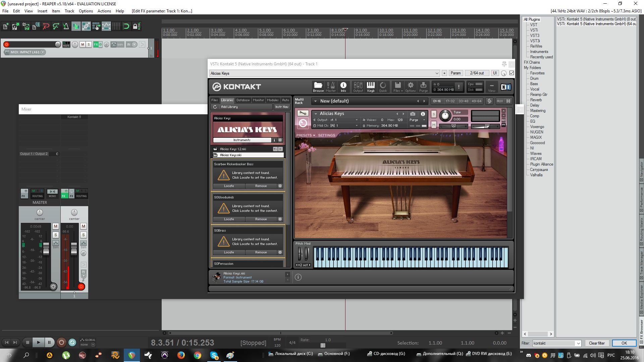The image size is (644, 362).
Task: Click Kontakt Purge icon in header
Action: click(423, 86)
